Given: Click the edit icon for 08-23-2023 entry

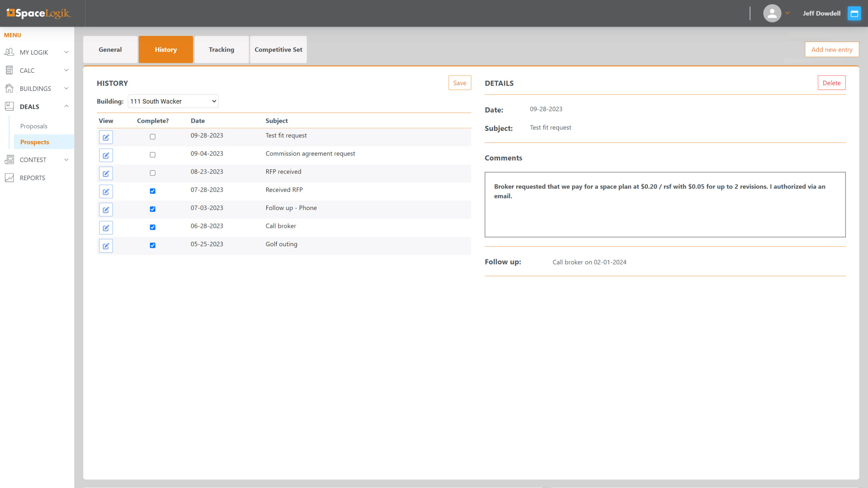Looking at the screenshot, I should tap(105, 173).
